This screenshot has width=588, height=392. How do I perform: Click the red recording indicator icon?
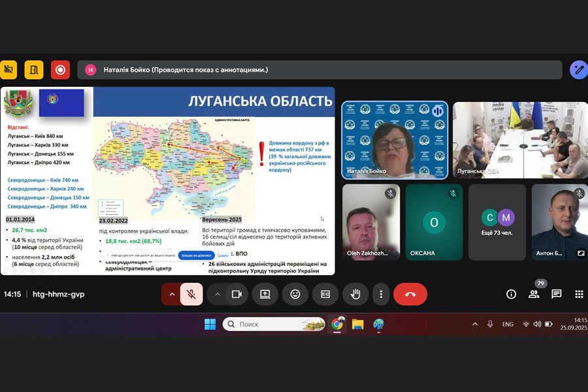click(x=60, y=70)
